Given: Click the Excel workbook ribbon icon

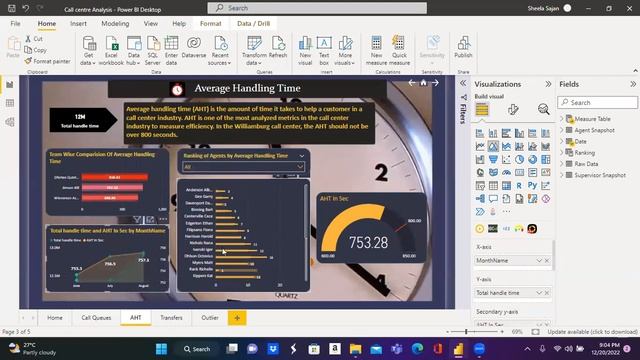Looking at the screenshot, I should point(111,51).
